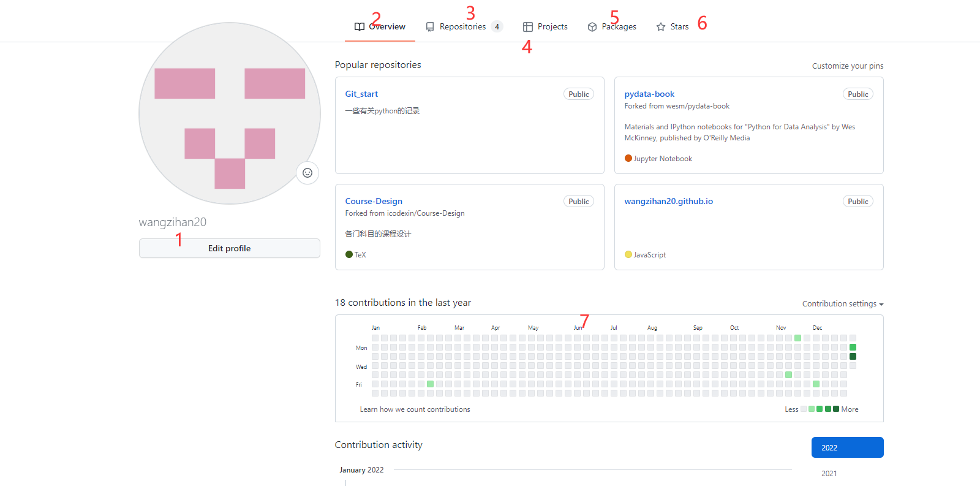Click the Jupyter Notebook language dot
The image size is (980, 486).
(x=628, y=158)
